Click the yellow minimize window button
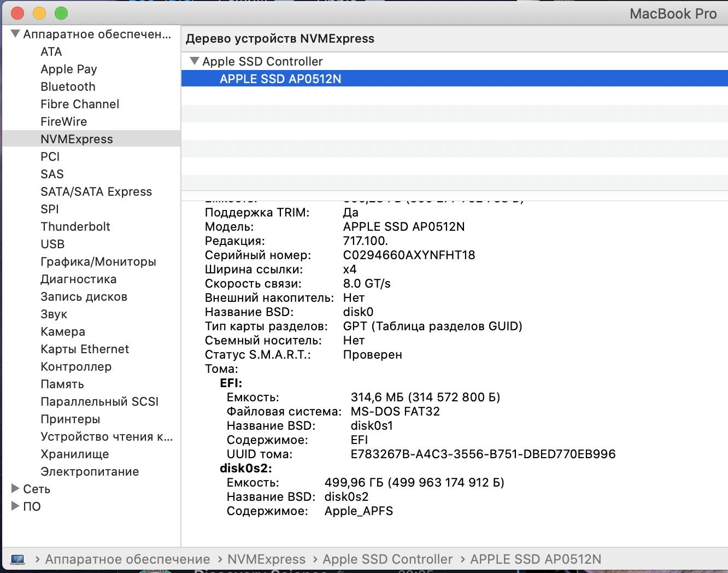 (x=39, y=13)
